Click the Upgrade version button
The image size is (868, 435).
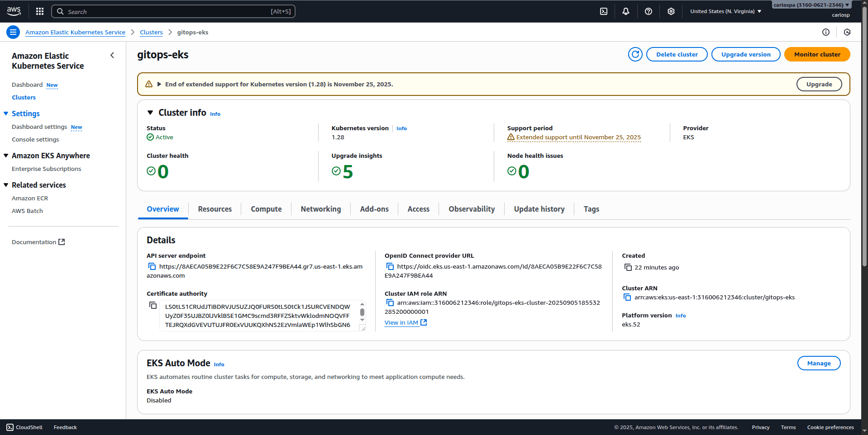[x=745, y=54]
